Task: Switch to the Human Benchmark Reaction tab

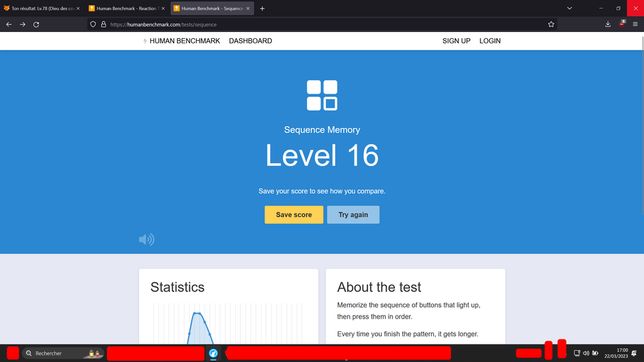Action: coord(126,9)
